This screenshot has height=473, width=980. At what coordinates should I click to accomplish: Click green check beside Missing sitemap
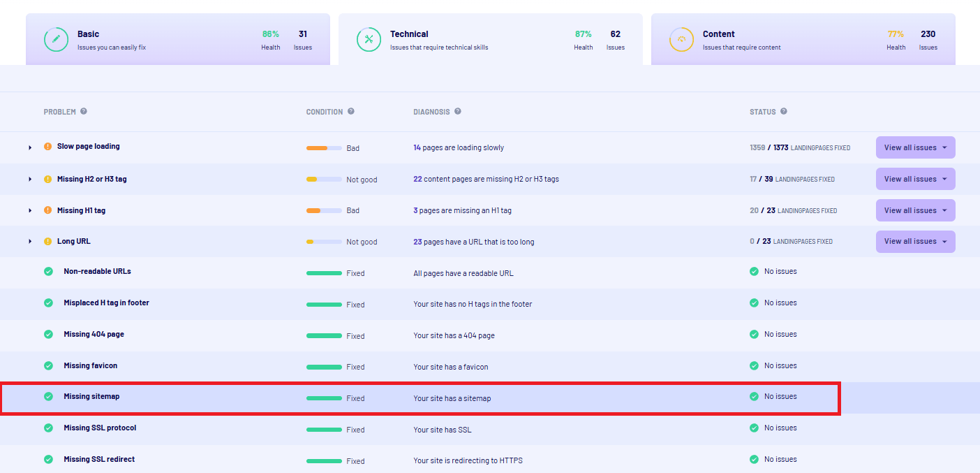point(48,397)
